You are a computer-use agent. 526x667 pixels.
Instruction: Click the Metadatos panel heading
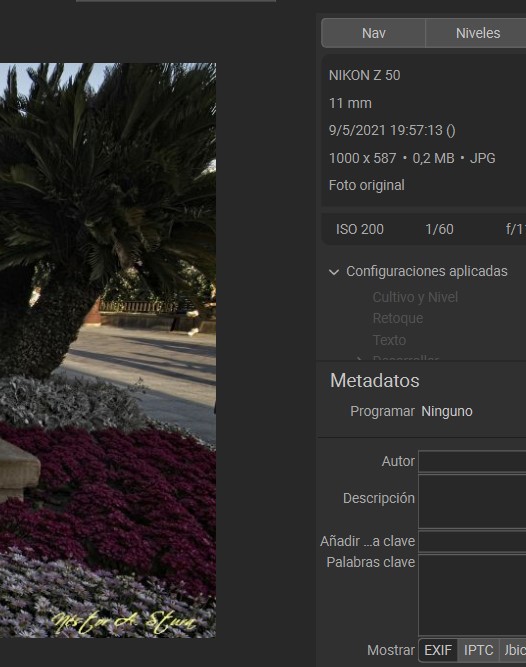coord(375,381)
